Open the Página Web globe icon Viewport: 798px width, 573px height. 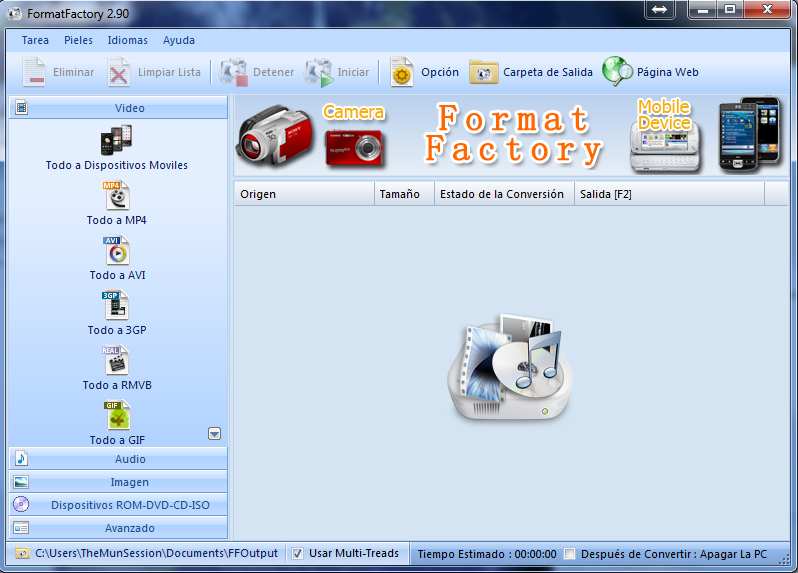(x=617, y=71)
